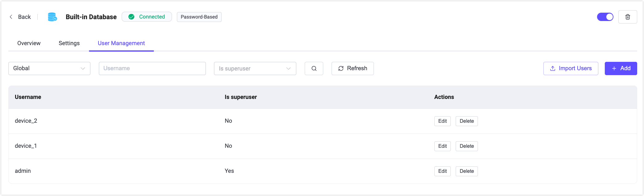644x196 pixels.
Task: Click the back arrow icon
Action: point(11,17)
